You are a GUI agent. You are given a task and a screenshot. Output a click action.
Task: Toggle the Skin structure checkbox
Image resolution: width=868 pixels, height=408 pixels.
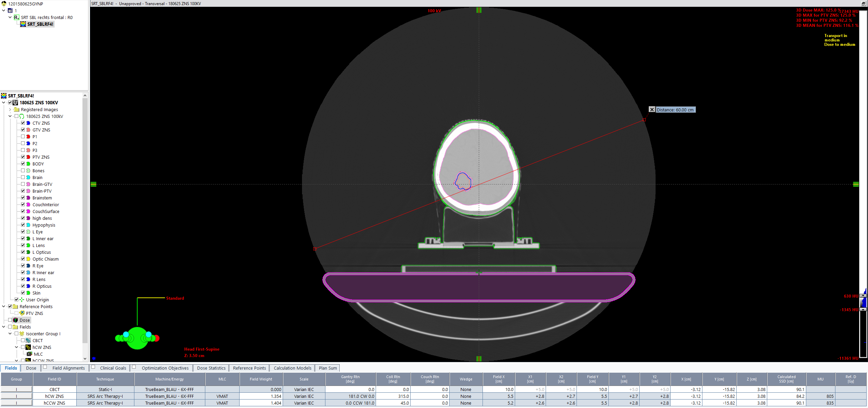click(23, 293)
